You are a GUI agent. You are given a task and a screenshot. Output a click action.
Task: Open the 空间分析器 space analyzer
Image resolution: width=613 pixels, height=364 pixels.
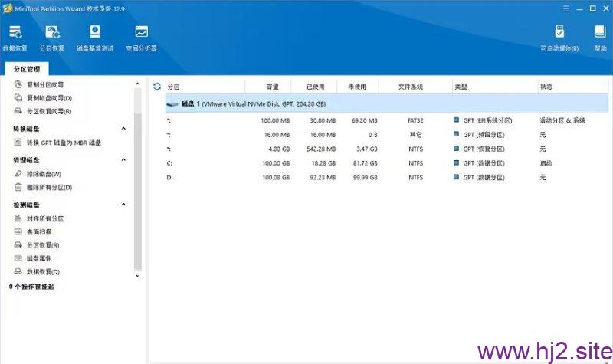tap(142, 38)
